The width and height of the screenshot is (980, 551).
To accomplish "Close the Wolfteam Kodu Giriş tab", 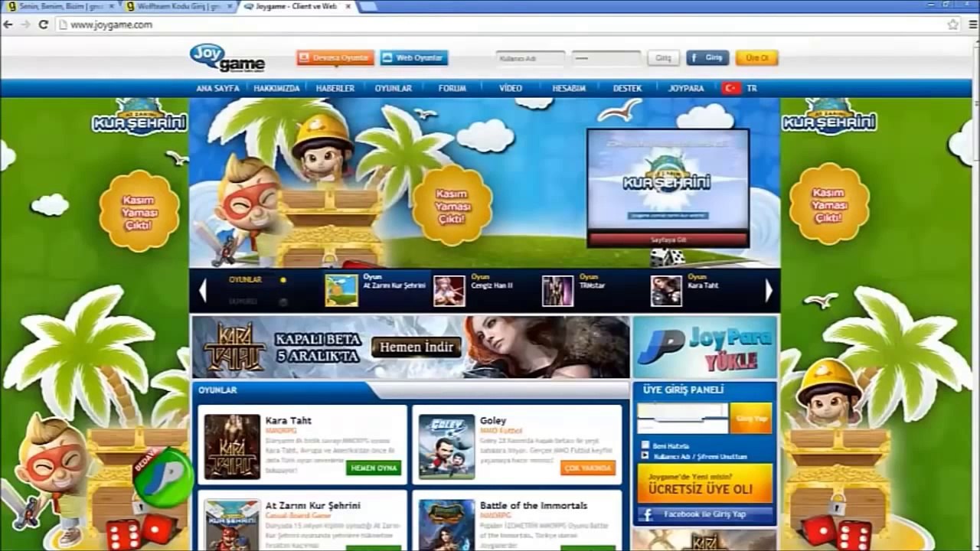I will (230, 6).
